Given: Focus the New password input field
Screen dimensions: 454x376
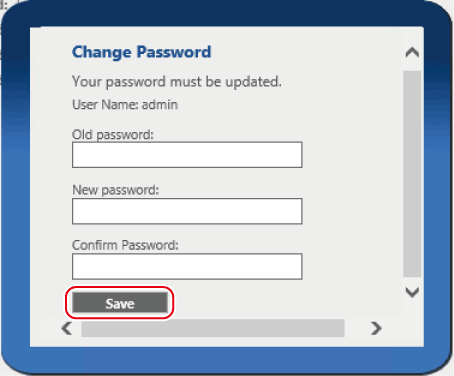Looking at the screenshot, I should [x=187, y=211].
